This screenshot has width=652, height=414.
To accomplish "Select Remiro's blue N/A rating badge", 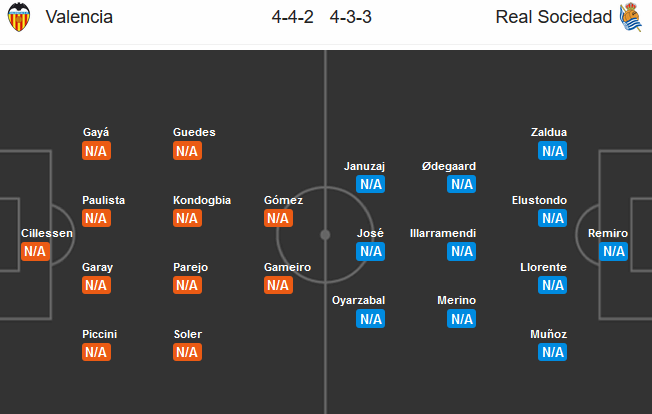I will [614, 251].
